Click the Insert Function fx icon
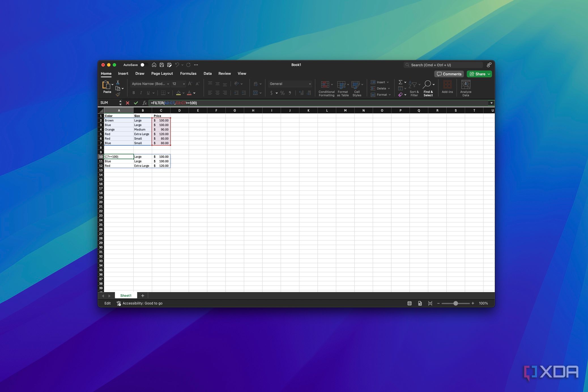The image size is (588, 392). click(144, 103)
